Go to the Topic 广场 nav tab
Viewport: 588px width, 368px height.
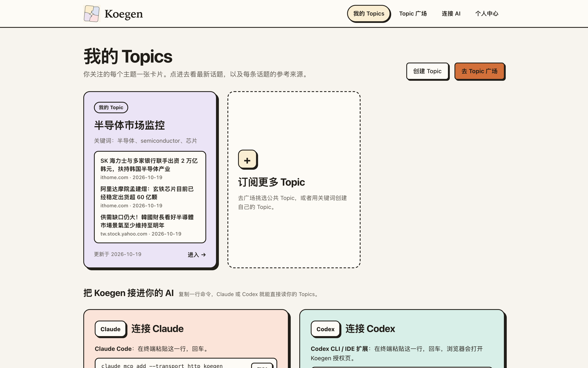click(413, 14)
